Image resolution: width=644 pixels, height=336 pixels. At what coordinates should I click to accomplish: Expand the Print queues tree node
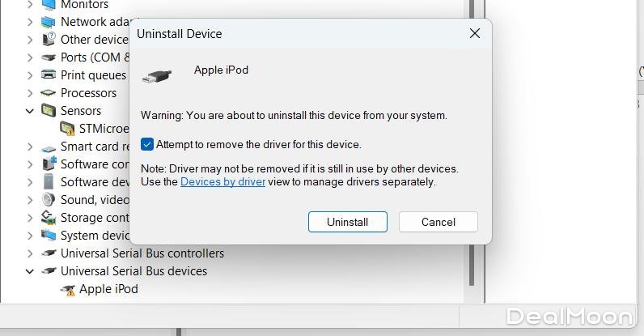point(30,75)
